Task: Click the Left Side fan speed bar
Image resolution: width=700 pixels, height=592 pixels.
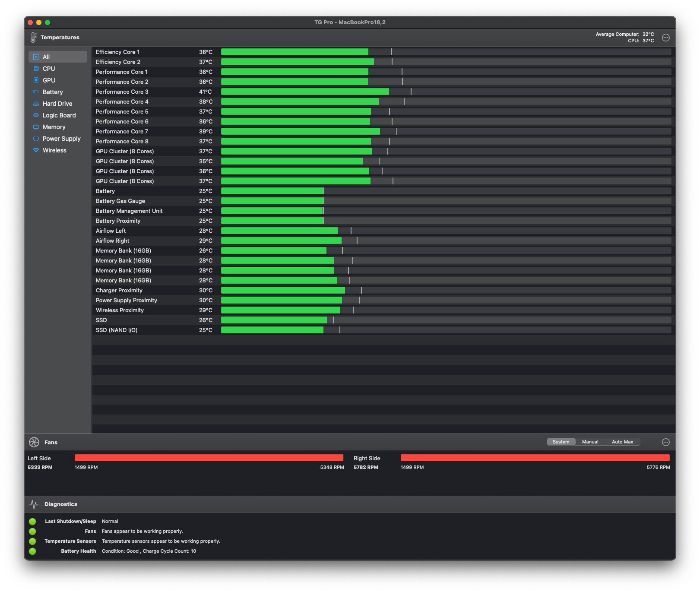Action: [x=209, y=458]
